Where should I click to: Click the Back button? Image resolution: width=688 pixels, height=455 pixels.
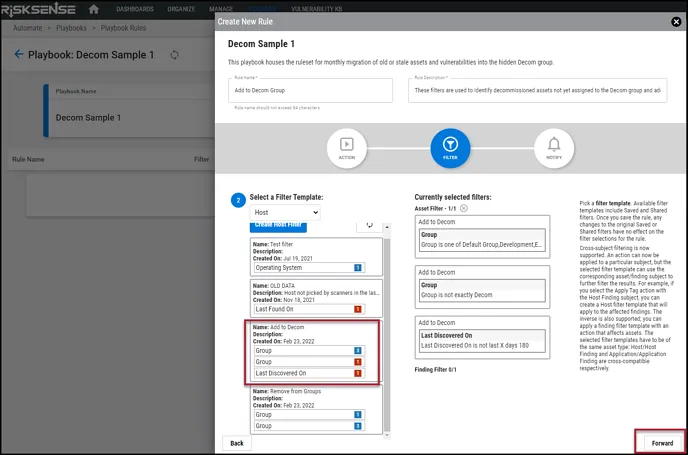pyautogui.click(x=237, y=443)
